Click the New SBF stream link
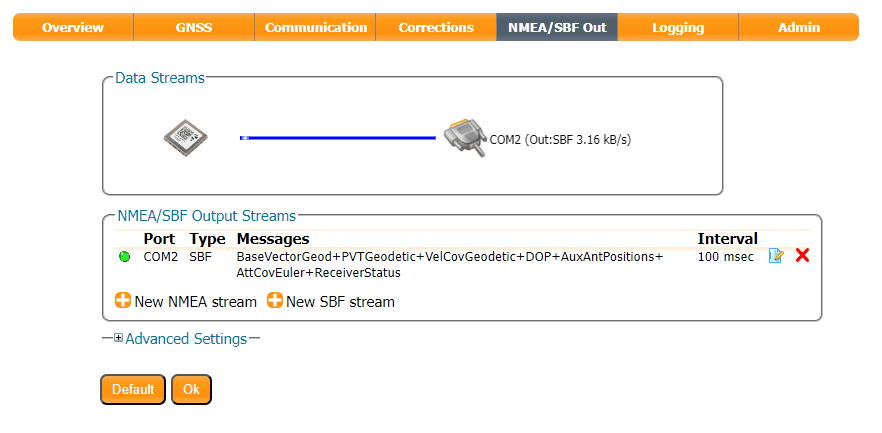882x433 pixels. [340, 301]
